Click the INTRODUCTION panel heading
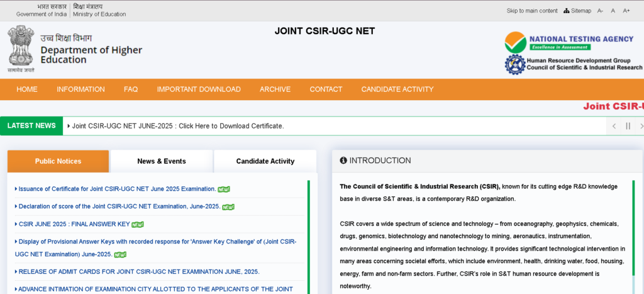The width and height of the screenshot is (644, 294). [380, 161]
